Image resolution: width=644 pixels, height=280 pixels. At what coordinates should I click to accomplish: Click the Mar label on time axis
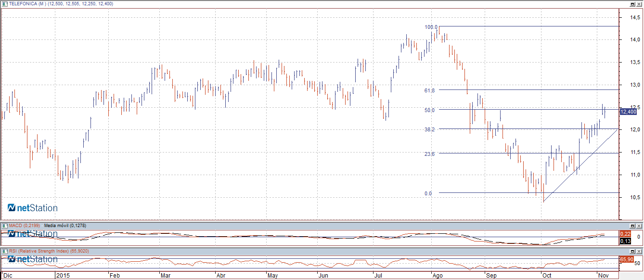pyautogui.click(x=165, y=276)
